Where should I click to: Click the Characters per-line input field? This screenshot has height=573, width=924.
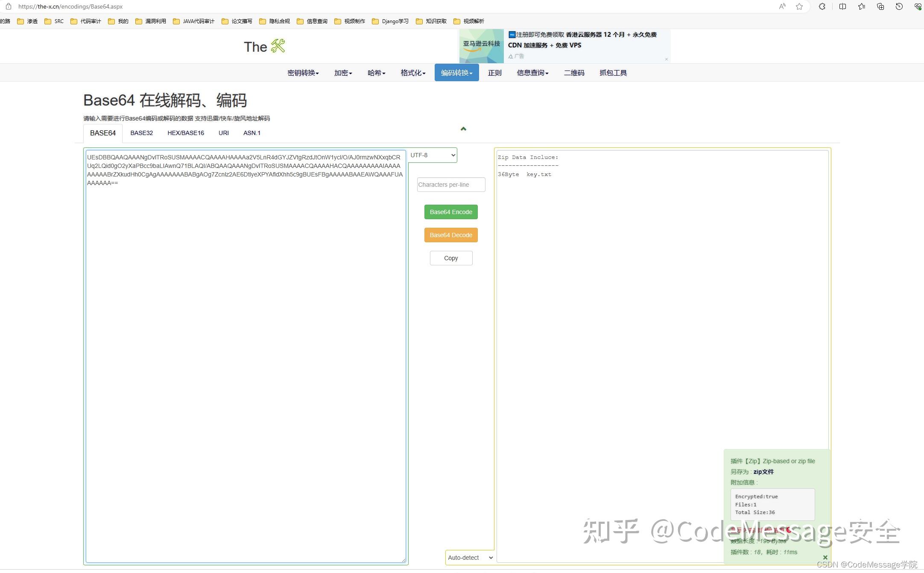tap(451, 185)
